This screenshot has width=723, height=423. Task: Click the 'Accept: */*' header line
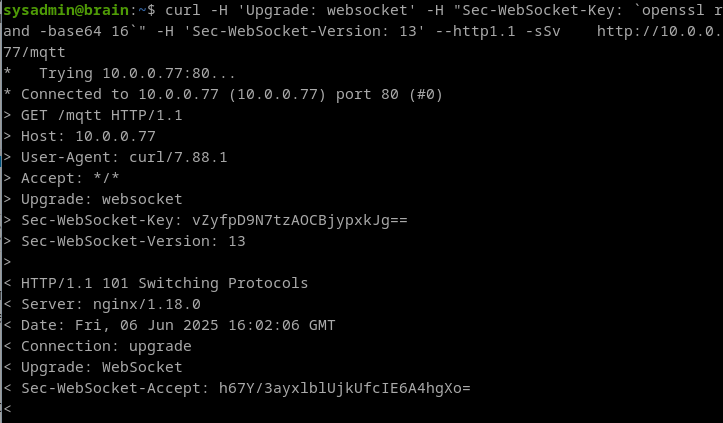70,178
